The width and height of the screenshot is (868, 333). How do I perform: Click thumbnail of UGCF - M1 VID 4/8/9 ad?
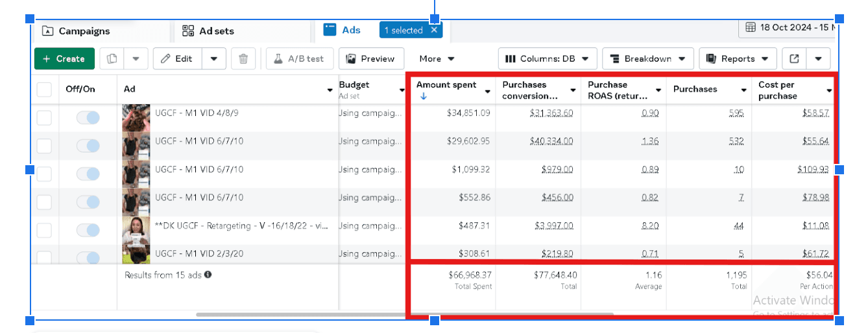pos(136,118)
